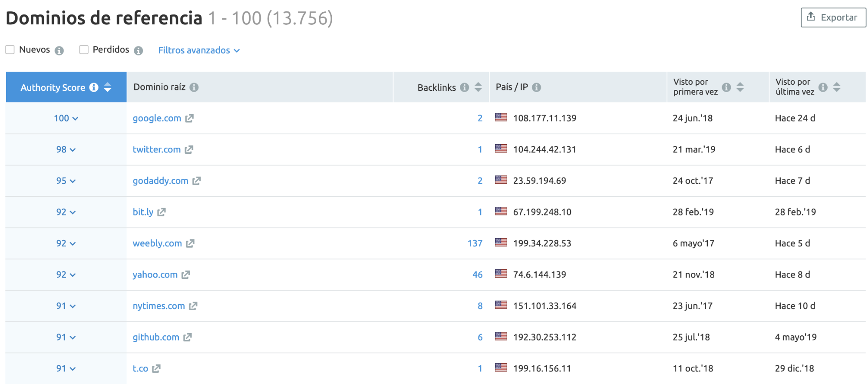868x384 pixels.
Task: Open the nytimes.com domain link
Action: pyautogui.click(x=158, y=306)
